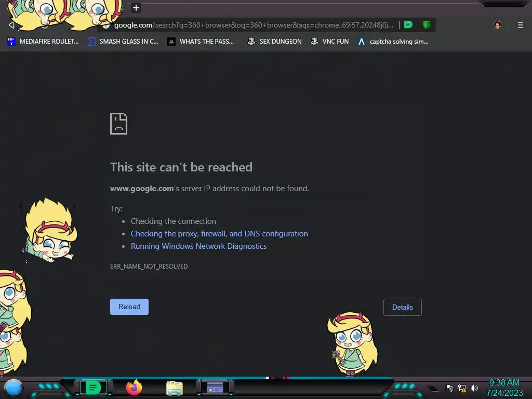Open the Windows Start orb
The width and height of the screenshot is (532, 399).
14,388
